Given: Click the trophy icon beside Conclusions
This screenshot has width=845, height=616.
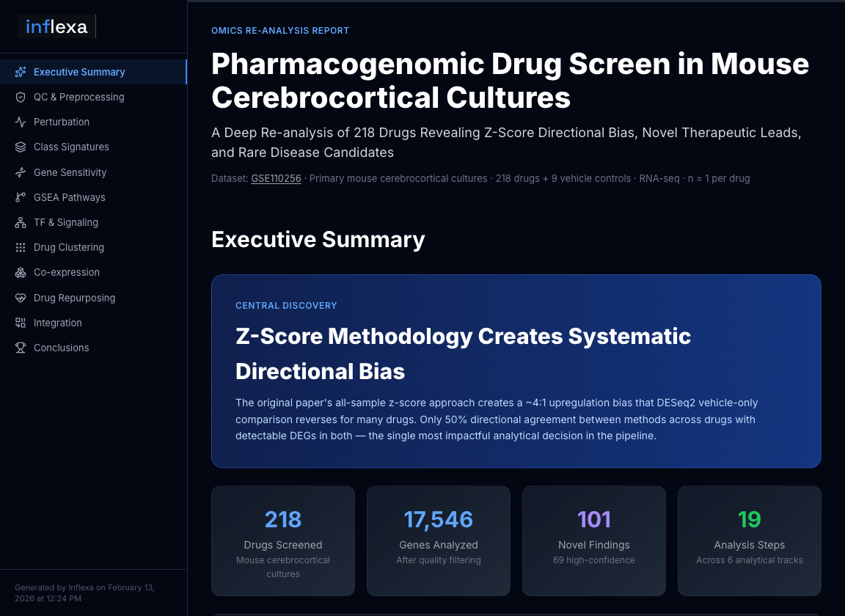Looking at the screenshot, I should click(x=21, y=348).
